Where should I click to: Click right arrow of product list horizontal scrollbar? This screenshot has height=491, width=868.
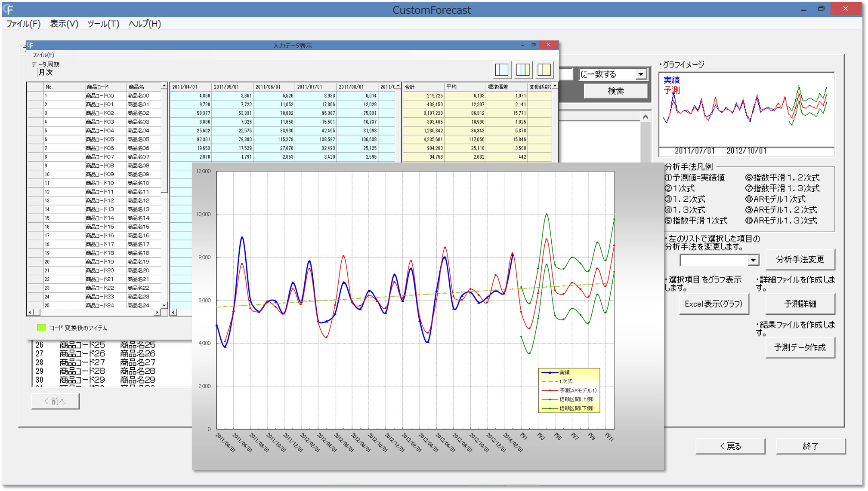click(x=158, y=312)
